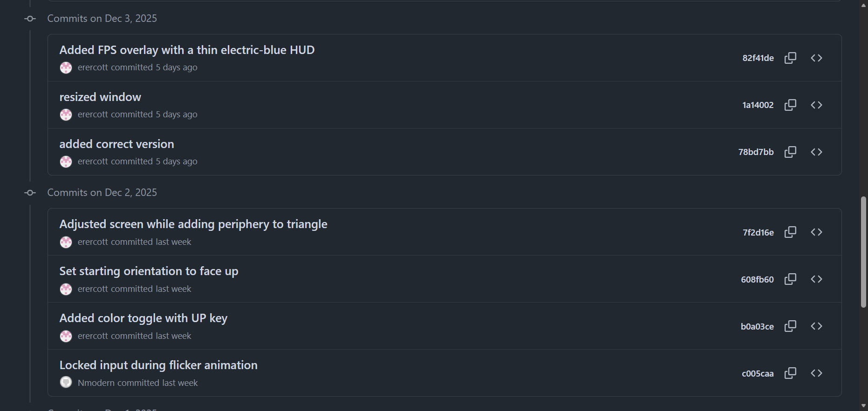The width and height of the screenshot is (868, 411).
Task: Browse repository at commit 82f41de
Action: coord(816,58)
